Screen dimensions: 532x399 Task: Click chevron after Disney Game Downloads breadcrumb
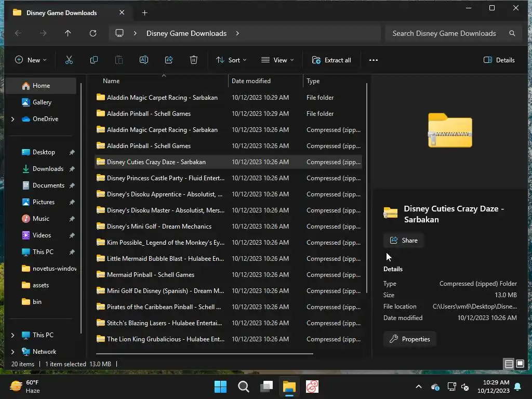click(x=237, y=33)
